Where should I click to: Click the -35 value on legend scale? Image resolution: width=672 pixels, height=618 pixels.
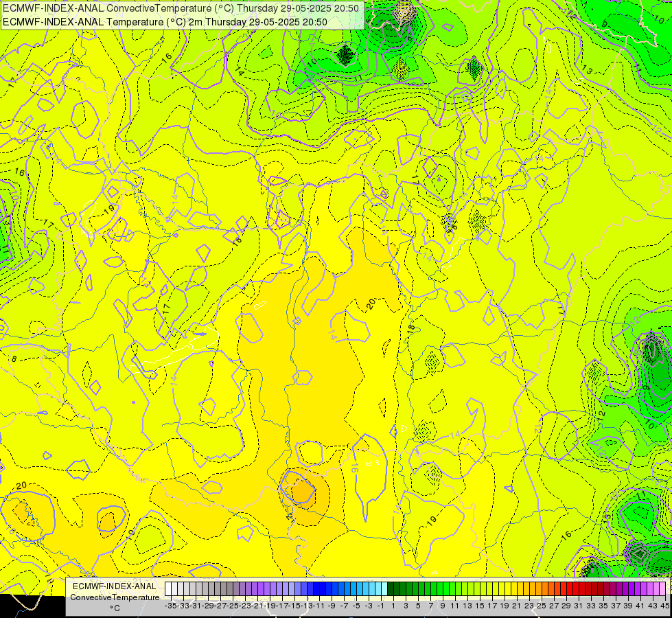coord(170,606)
